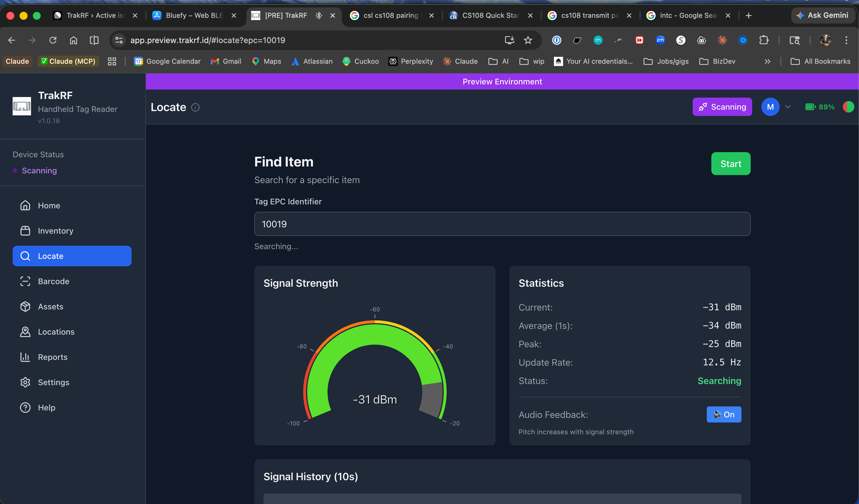Open the Reports chart page

[53, 357]
